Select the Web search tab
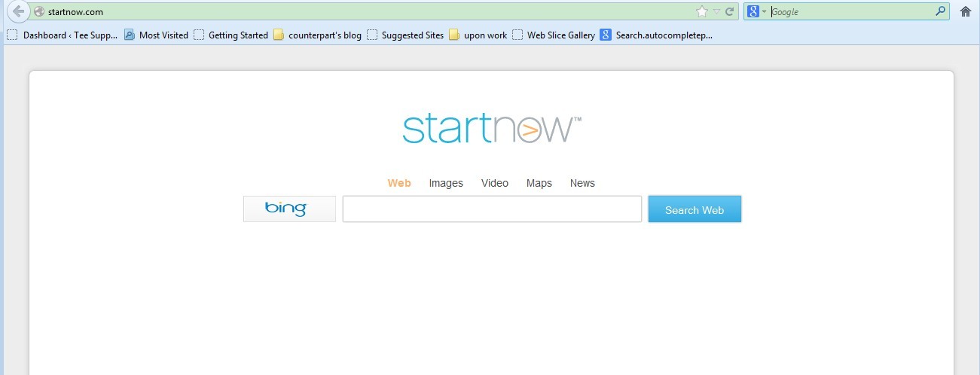 [x=399, y=183]
